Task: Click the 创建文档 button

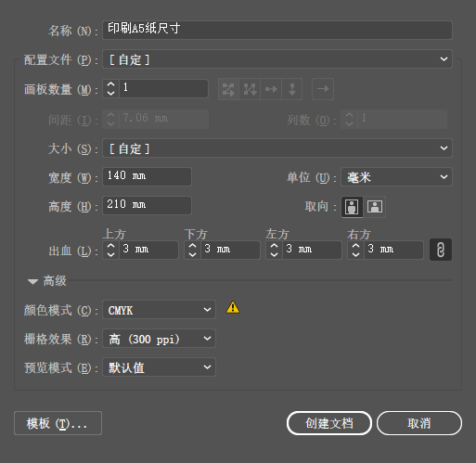Action: click(x=329, y=423)
